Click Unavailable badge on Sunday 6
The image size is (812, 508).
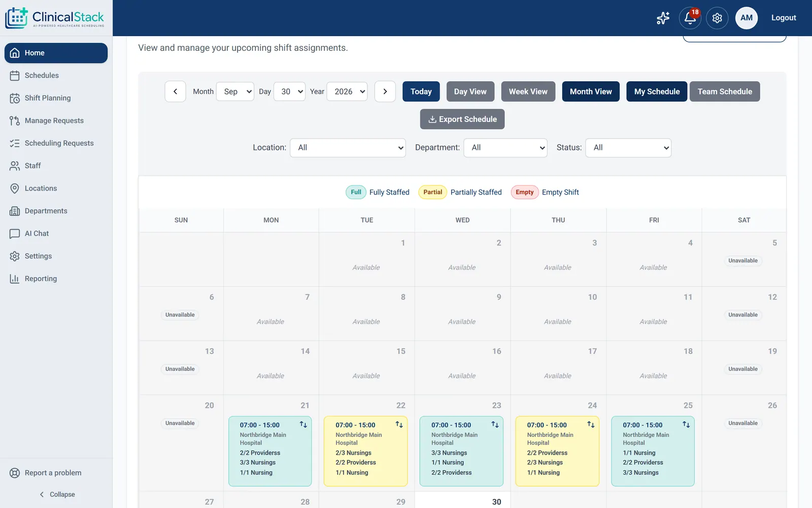click(x=180, y=315)
